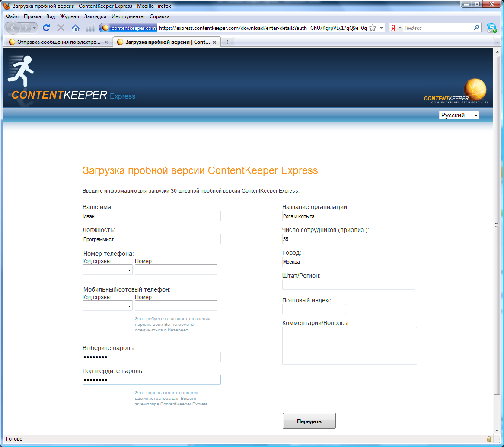Submit the form with the Передать button

point(309,421)
